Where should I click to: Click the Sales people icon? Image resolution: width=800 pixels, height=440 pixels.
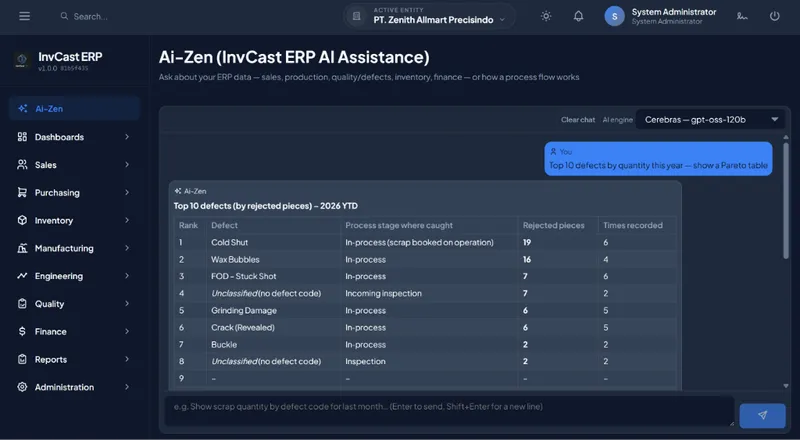22,165
